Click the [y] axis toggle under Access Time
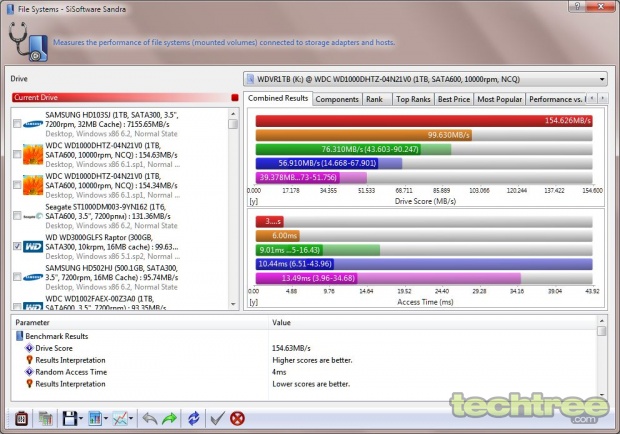Image resolution: width=620 pixels, height=434 pixels. click(253, 302)
